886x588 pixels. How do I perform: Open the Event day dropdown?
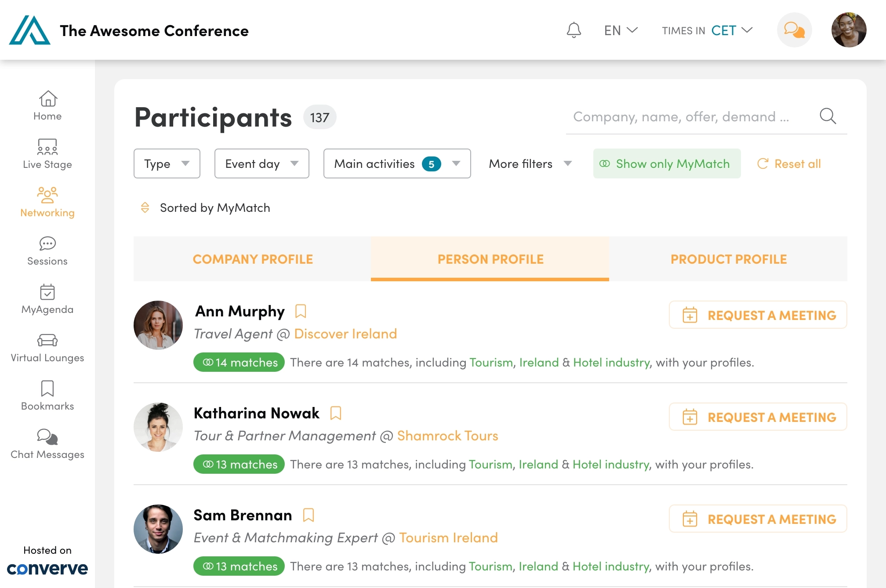pyautogui.click(x=262, y=163)
